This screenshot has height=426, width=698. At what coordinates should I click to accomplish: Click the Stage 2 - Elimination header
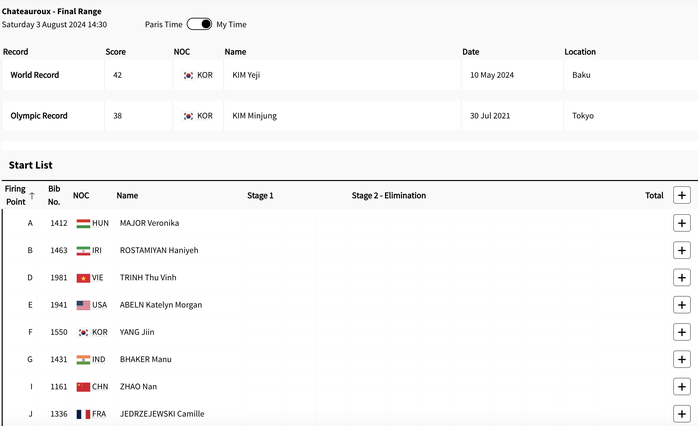(x=389, y=195)
